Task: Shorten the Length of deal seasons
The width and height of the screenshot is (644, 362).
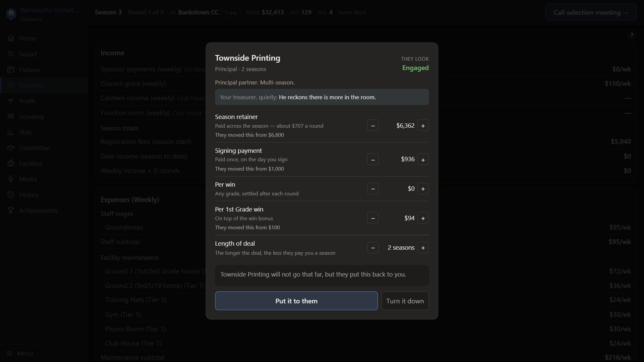Action: click(x=373, y=248)
